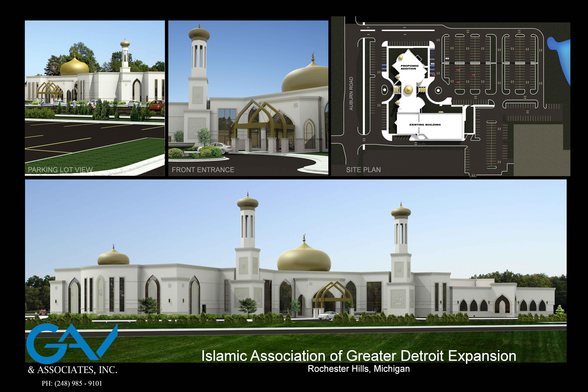
Task: Select the small dome atop the parking lot view minaret
Action: pos(125,44)
